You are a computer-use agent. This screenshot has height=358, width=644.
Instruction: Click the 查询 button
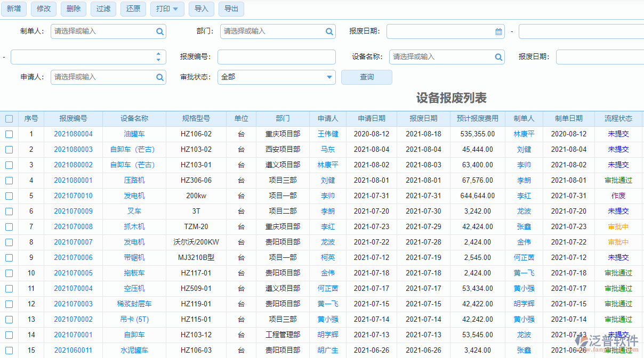pos(366,77)
